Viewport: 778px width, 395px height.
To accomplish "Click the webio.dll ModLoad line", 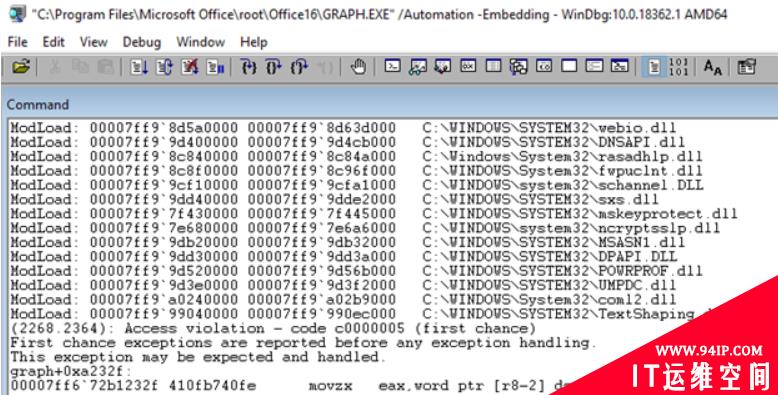I will click(343, 128).
